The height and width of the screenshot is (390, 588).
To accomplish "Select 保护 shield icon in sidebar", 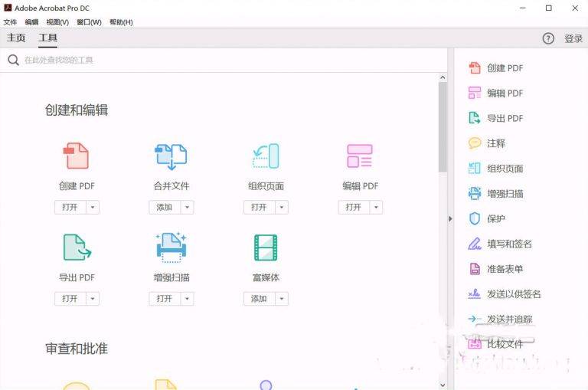I will 475,218.
